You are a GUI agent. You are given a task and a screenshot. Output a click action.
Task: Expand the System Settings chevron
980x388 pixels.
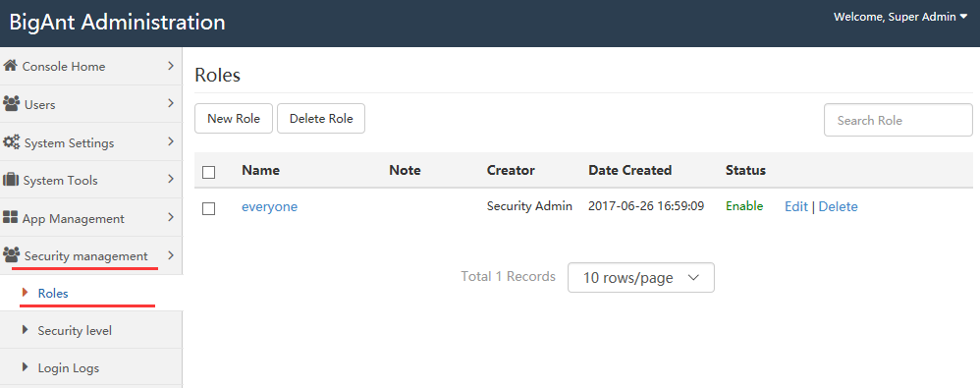171,141
